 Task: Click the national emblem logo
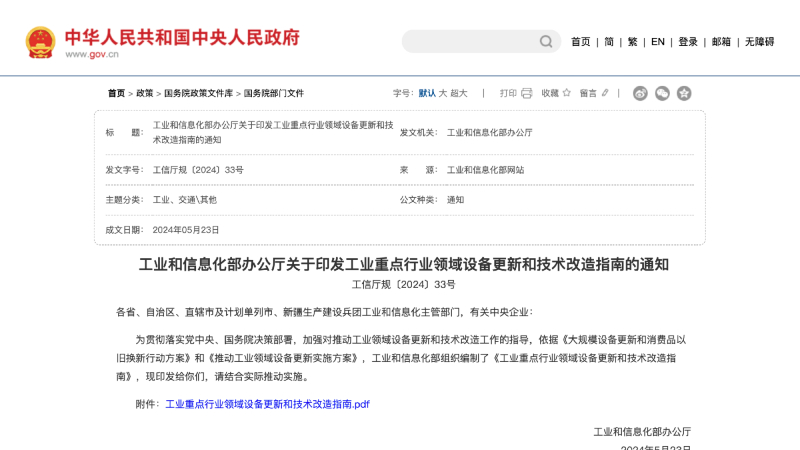click(x=40, y=42)
